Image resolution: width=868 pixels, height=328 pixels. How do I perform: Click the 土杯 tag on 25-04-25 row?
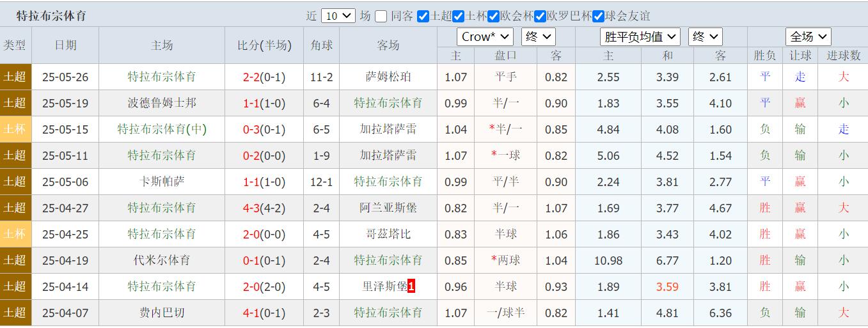pos(15,234)
